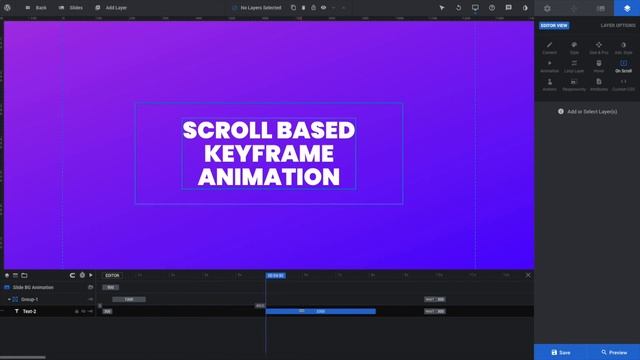The height and width of the screenshot is (360, 640).
Task: Select the headline text layer on canvas
Action: point(269,153)
